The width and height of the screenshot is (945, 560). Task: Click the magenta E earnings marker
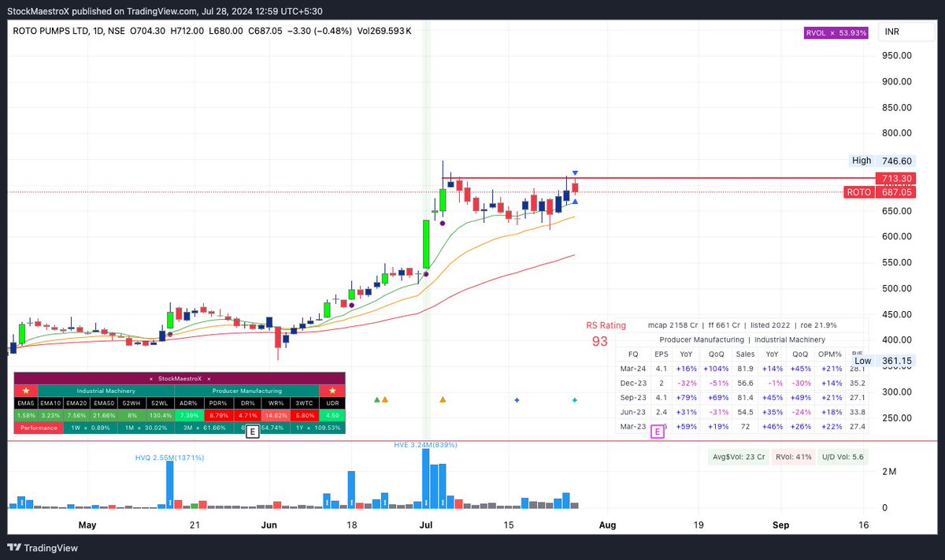(x=657, y=432)
